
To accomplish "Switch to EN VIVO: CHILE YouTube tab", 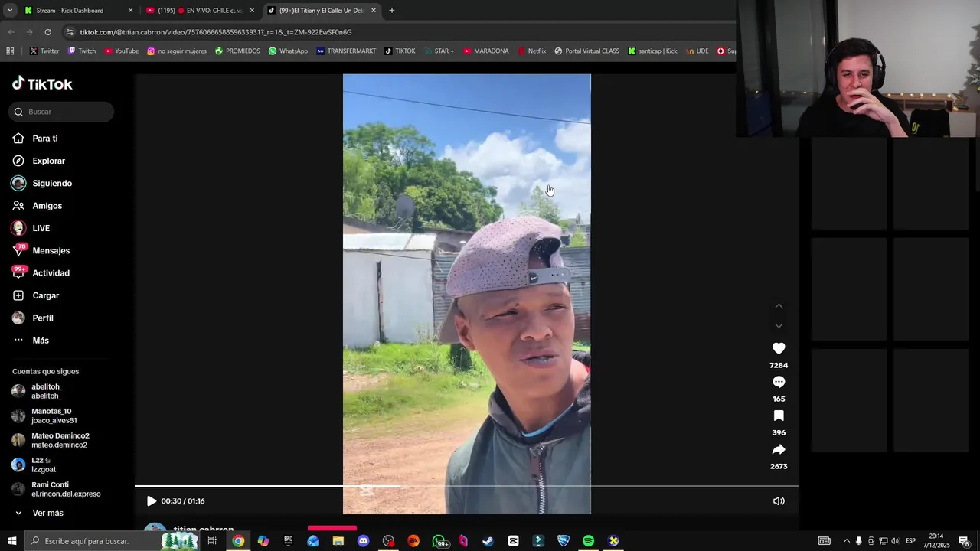I will tap(200, 11).
